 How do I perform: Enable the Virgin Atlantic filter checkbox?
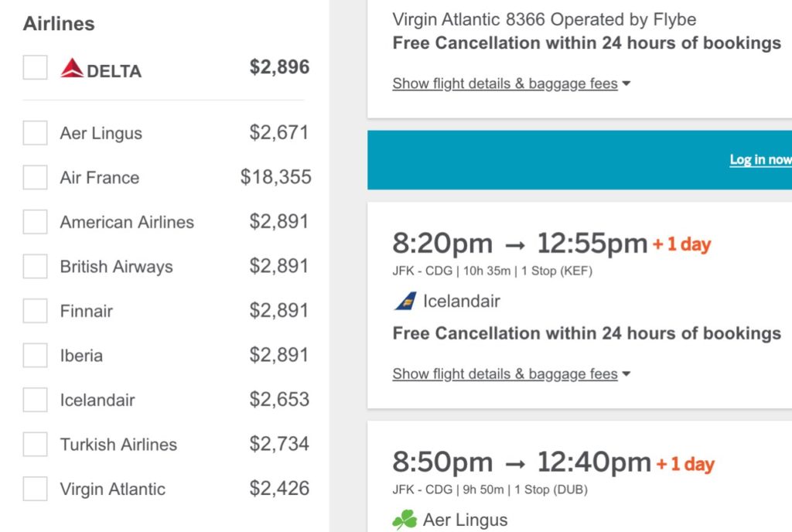click(34, 489)
